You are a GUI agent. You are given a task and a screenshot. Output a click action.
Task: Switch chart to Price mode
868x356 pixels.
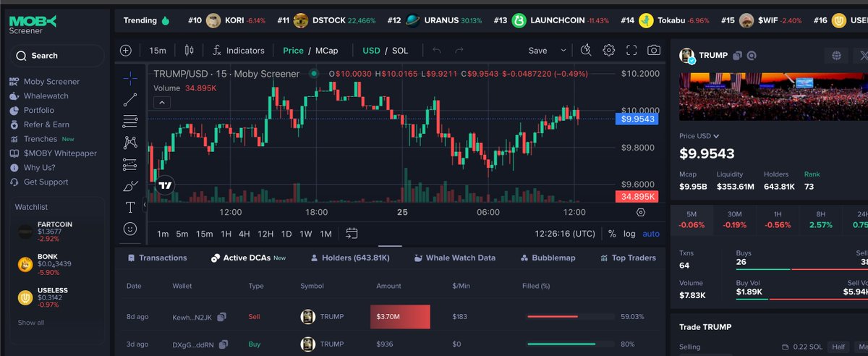pos(293,51)
